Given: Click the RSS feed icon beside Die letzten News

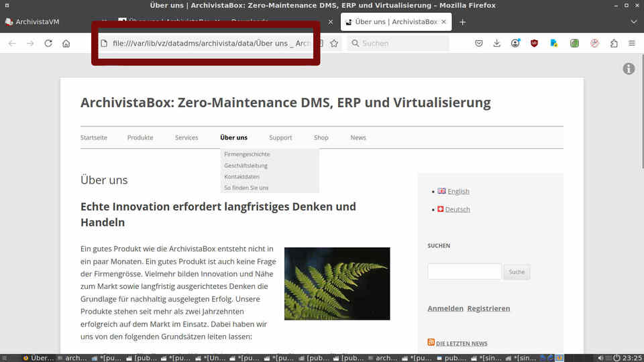Looking at the screenshot, I should tap(431, 343).
